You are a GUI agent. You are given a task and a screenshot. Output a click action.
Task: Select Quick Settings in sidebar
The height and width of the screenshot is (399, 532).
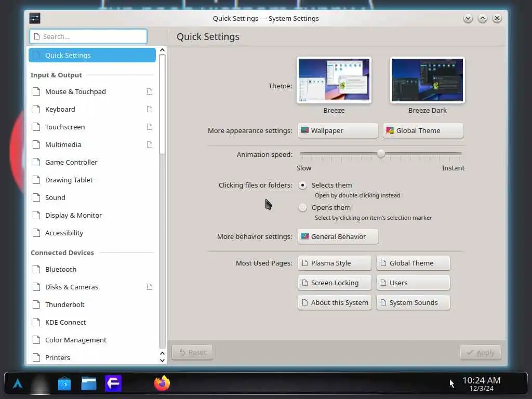tap(92, 55)
